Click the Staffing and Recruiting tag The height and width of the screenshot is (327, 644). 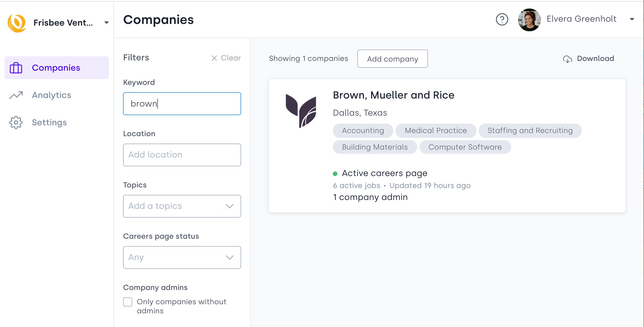pyautogui.click(x=530, y=131)
